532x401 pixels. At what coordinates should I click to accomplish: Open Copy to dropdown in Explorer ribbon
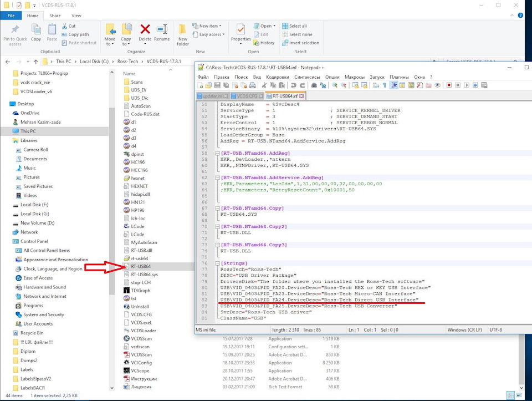click(x=126, y=34)
